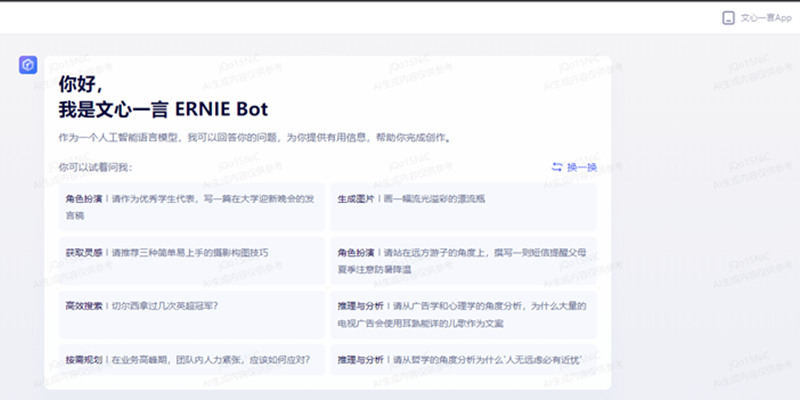The height and width of the screenshot is (400, 800).
Task: Click the 按需规划 category label
Action: click(84, 359)
